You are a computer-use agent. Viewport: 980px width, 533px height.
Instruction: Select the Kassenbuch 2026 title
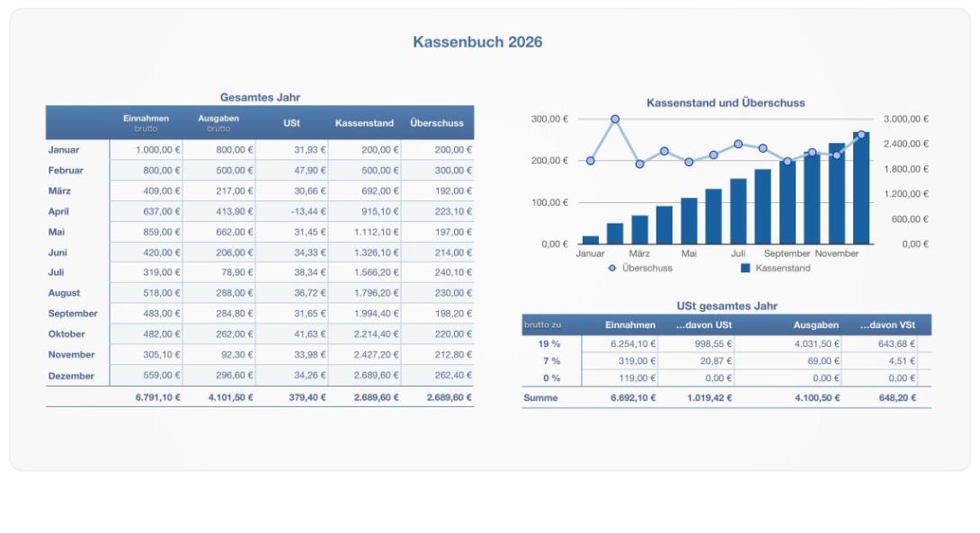tap(477, 42)
